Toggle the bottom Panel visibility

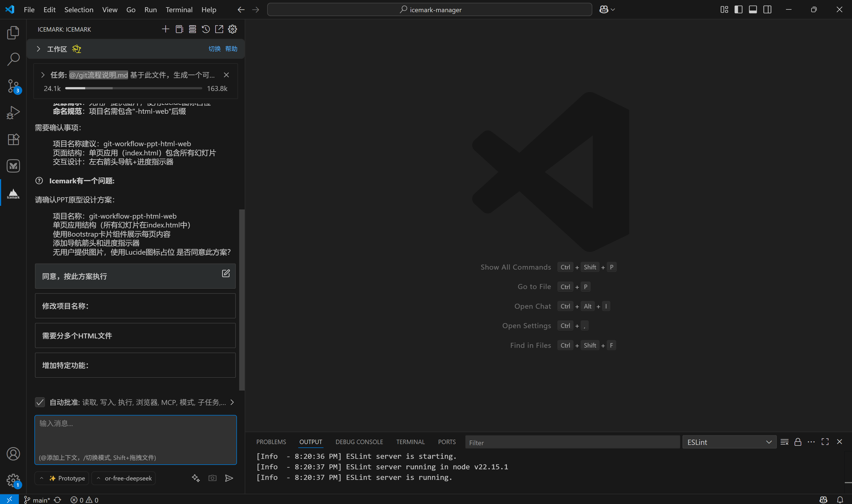(752, 9)
